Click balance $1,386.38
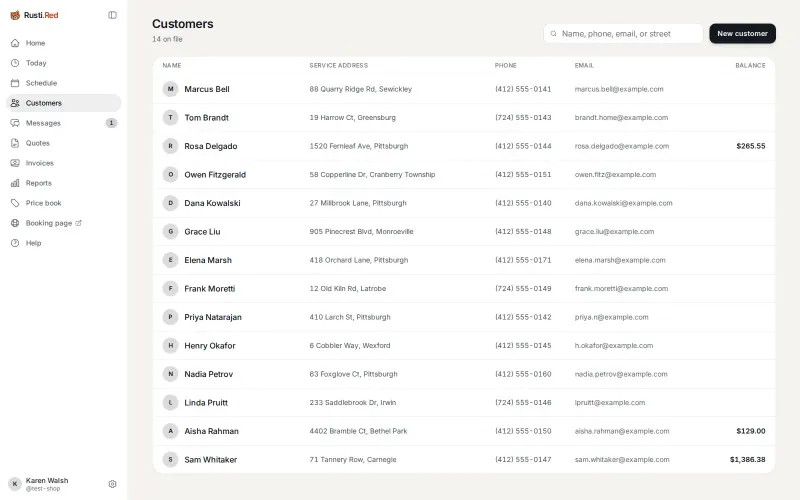This screenshot has height=500, width=800. pyautogui.click(x=747, y=460)
